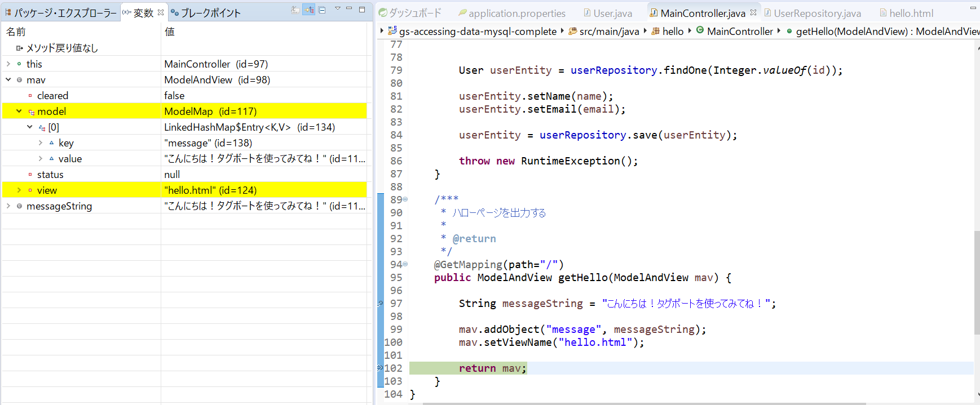The width and height of the screenshot is (980, 405).
Task: Open the Variables view menu triangle
Action: tap(338, 8)
